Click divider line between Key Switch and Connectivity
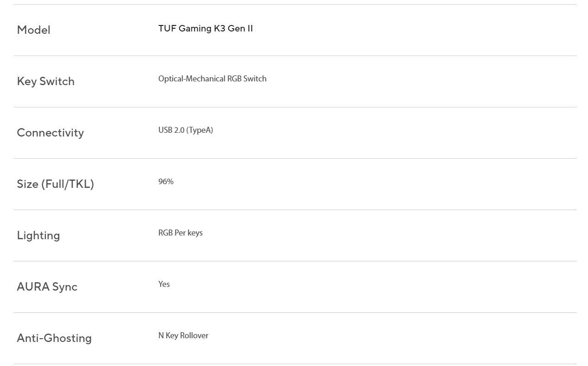This screenshot has height=366, width=588. (x=295, y=107)
